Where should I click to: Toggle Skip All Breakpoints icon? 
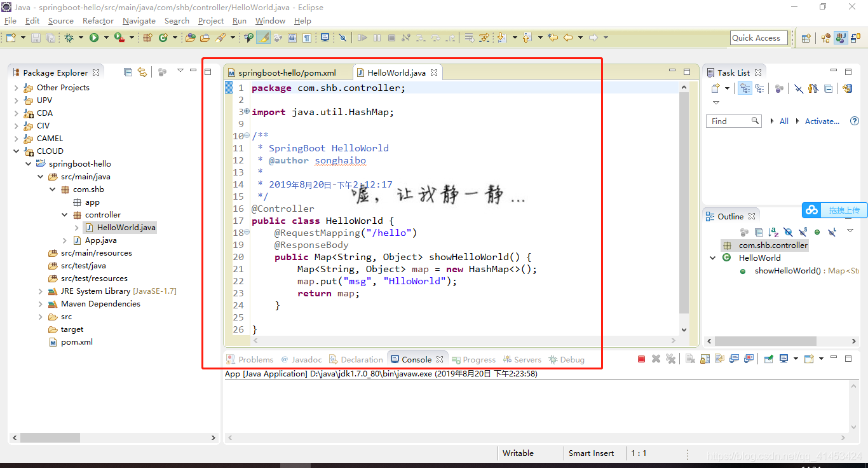342,38
